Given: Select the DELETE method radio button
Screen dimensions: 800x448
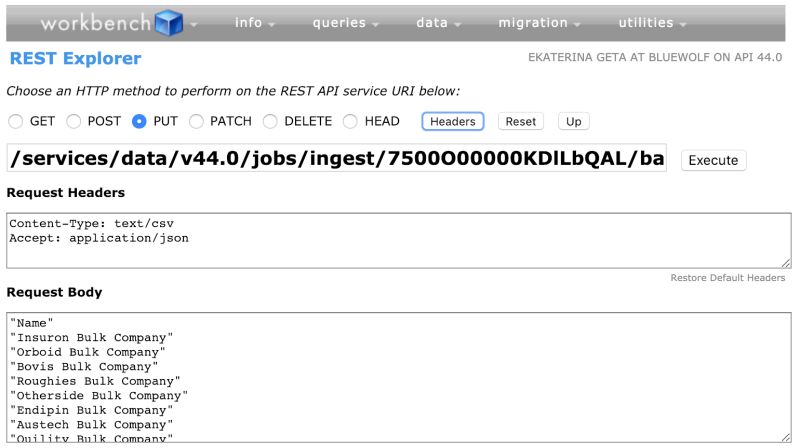Looking at the screenshot, I should (270, 121).
